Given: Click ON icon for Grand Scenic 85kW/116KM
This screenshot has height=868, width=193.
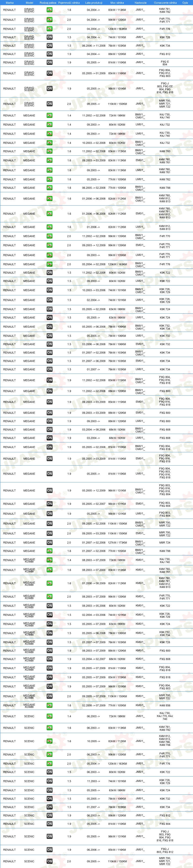Looking at the screenshot, I should point(50,74).
